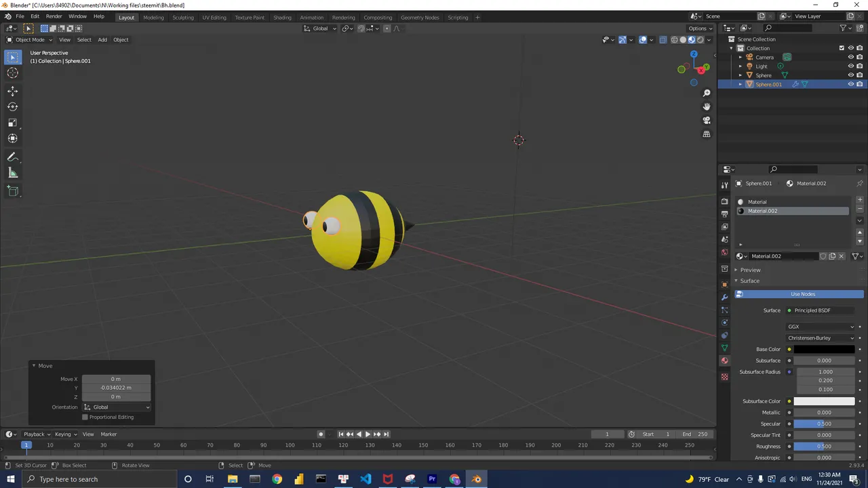The height and width of the screenshot is (488, 868).
Task: Open the File menu
Action: click(x=20, y=16)
